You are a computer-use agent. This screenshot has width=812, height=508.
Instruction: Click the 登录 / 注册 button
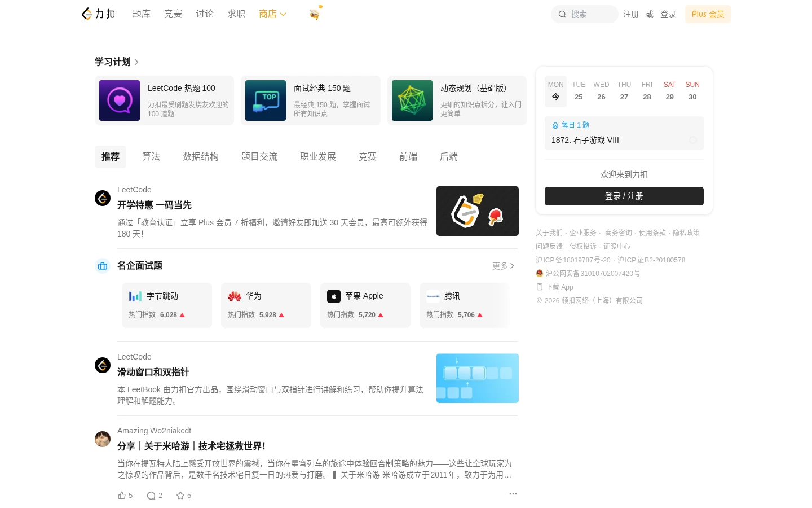pos(624,196)
